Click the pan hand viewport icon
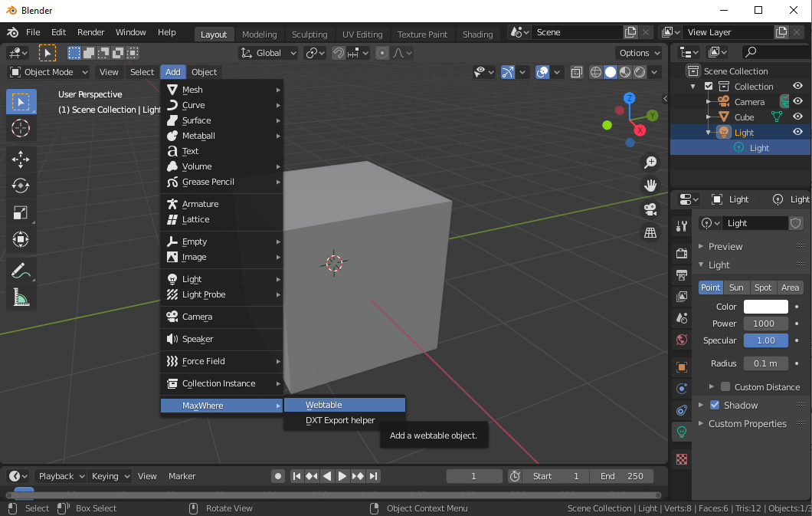This screenshot has width=812, height=516. pyautogui.click(x=650, y=186)
